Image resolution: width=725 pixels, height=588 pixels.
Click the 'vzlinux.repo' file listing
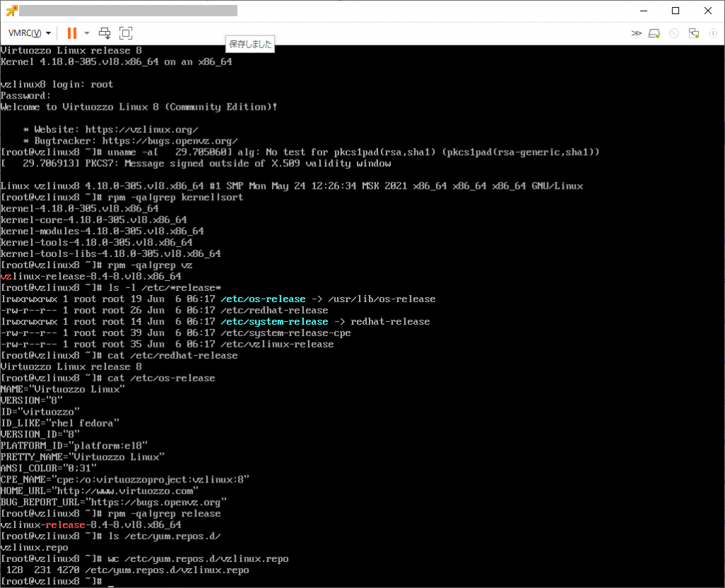coord(34,548)
